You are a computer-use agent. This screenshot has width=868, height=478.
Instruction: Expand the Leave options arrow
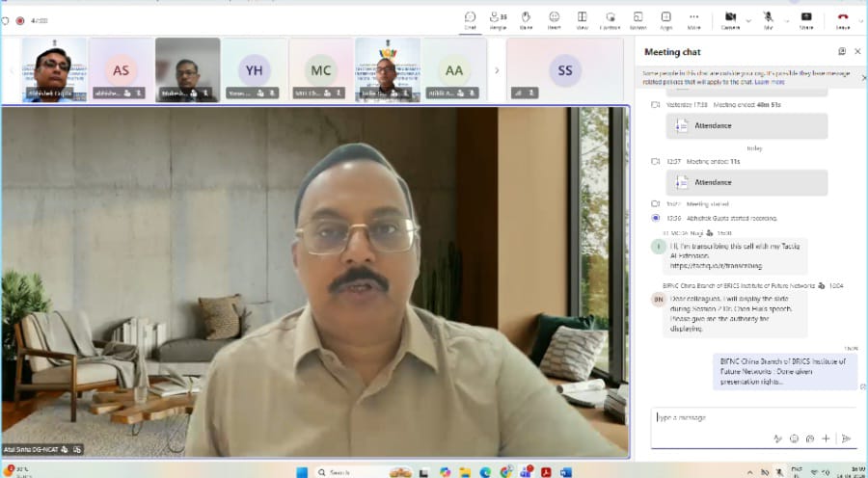861,21
